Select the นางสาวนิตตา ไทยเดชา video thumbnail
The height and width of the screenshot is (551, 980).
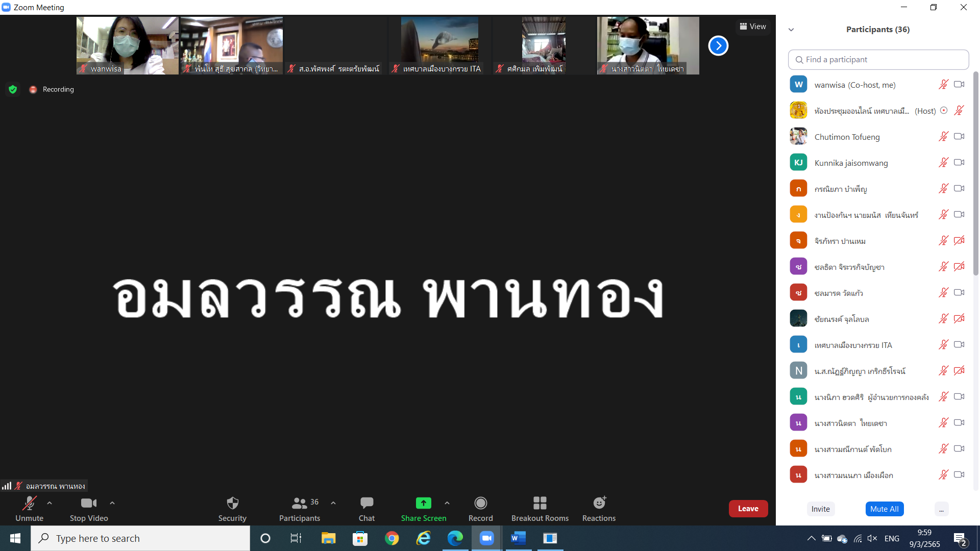(648, 45)
